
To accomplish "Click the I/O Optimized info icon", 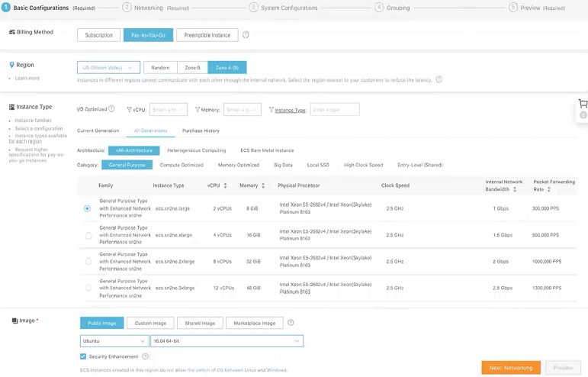I will (112, 109).
